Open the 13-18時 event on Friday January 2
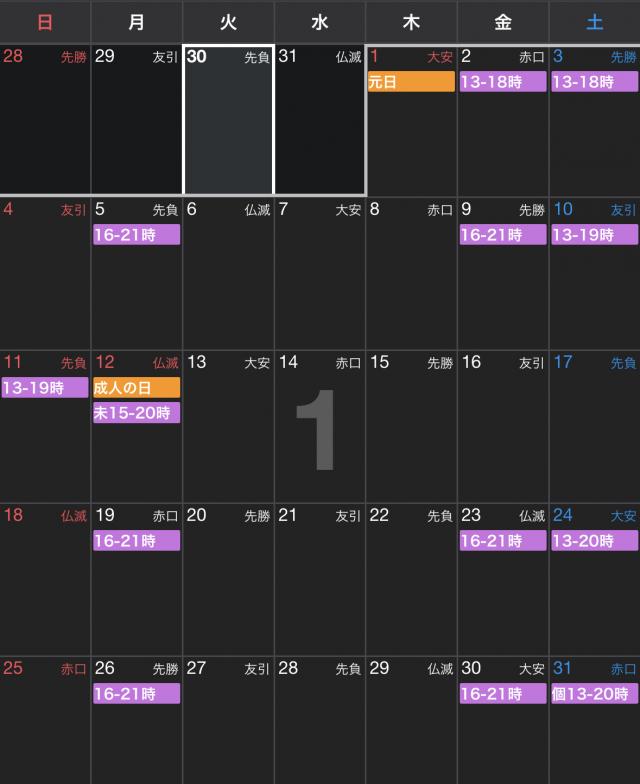Screen dimensions: 640x784 click(x=502, y=82)
